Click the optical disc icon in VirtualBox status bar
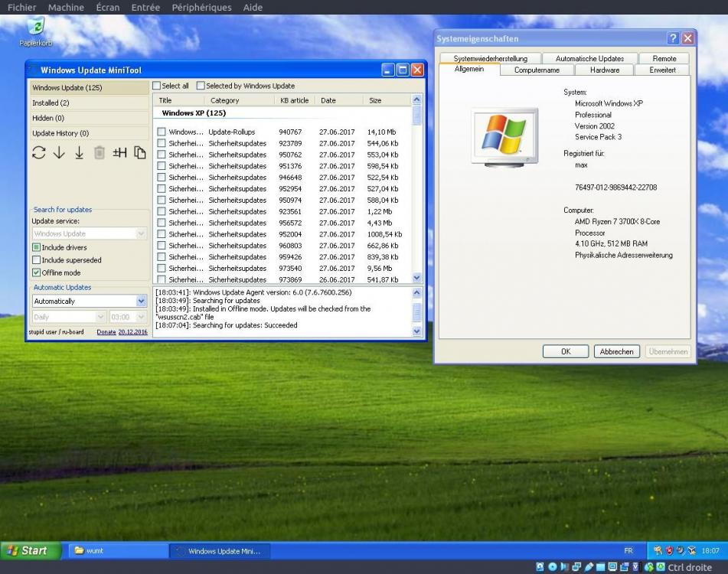 553,566
